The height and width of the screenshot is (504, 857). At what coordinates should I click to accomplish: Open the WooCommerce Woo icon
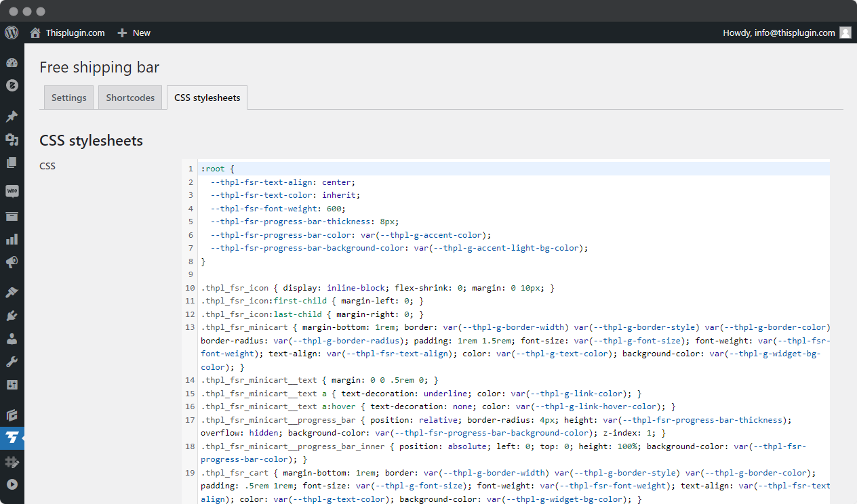(x=12, y=192)
